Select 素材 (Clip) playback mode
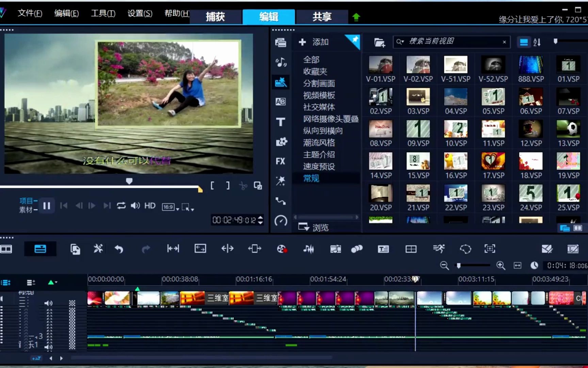Screen dimensions: 588x368 [x=26, y=210]
